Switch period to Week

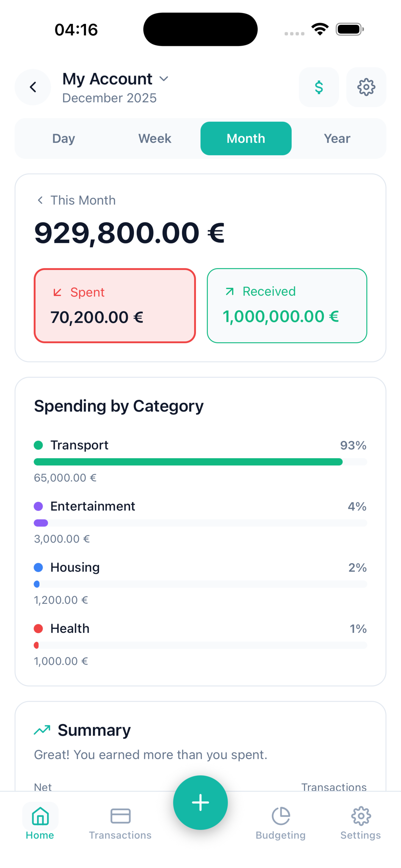point(155,139)
